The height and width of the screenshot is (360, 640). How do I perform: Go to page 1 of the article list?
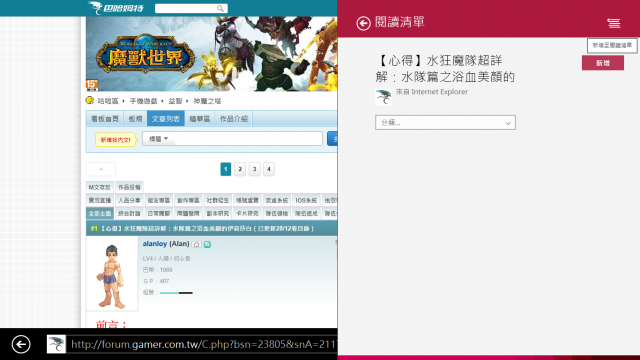coord(226,169)
